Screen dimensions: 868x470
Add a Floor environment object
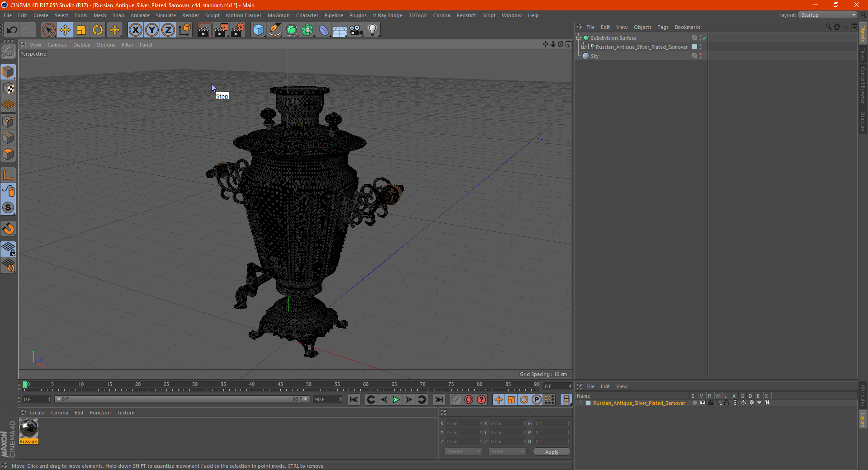click(x=340, y=30)
